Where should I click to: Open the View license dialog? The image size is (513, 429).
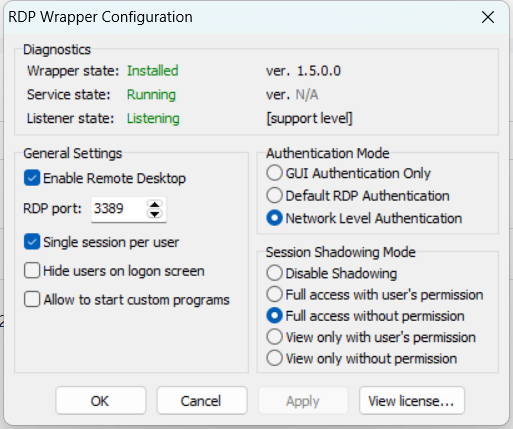pos(412,401)
